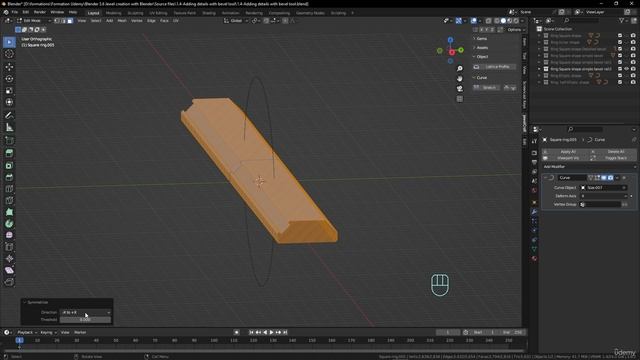
Task: Choose the Smooth tool
Action: coord(9,235)
